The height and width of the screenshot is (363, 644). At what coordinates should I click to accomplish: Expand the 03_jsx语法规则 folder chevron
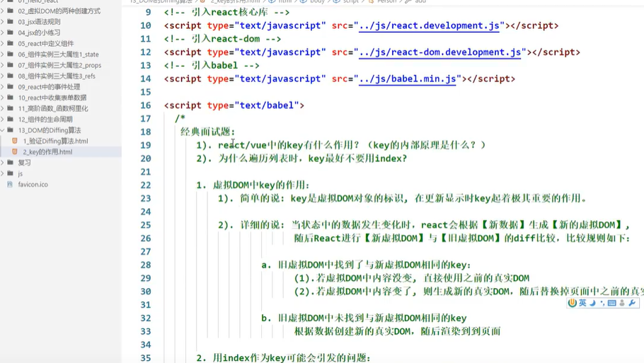[2, 21]
